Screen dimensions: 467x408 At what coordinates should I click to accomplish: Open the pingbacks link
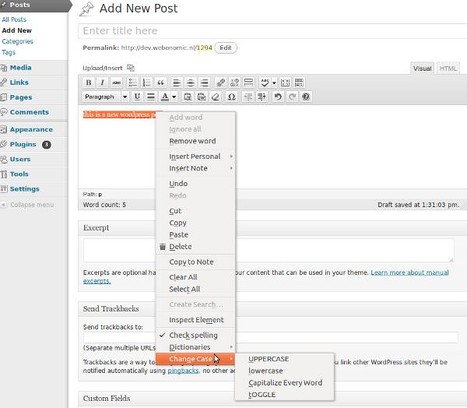(183, 371)
